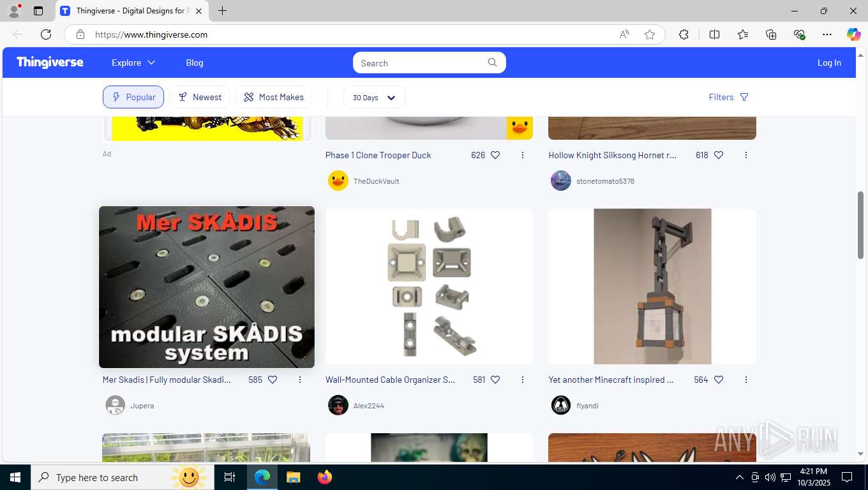868x490 pixels.
Task: Open more options for Minecraft inspired design
Action: coord(746,380)
